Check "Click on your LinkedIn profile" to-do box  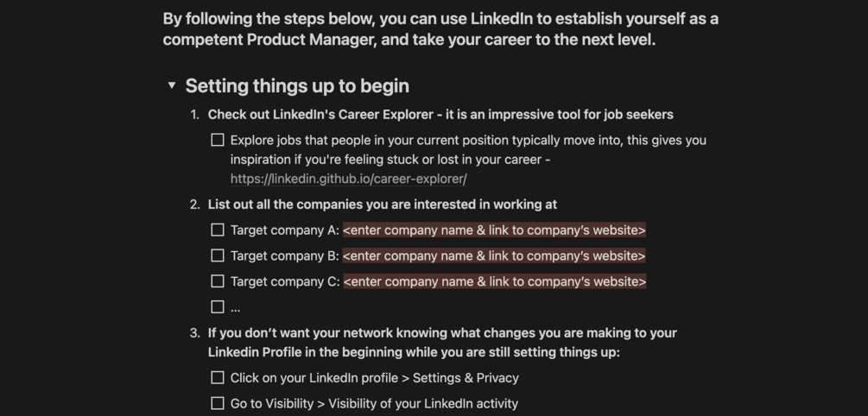(218, 378)
